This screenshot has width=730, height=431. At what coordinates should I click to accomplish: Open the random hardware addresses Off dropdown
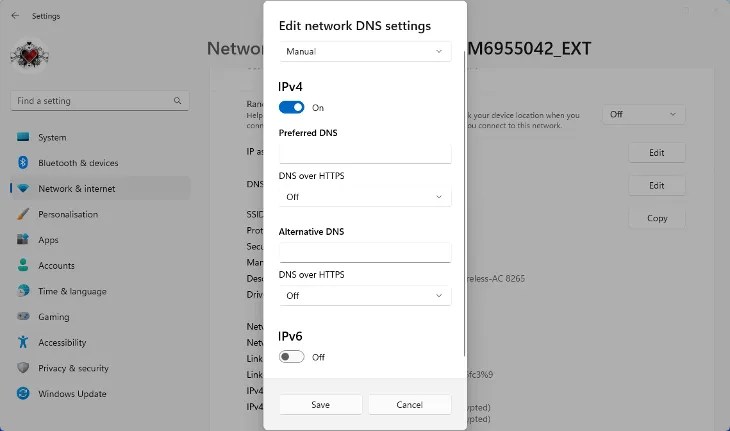(643, 114)
